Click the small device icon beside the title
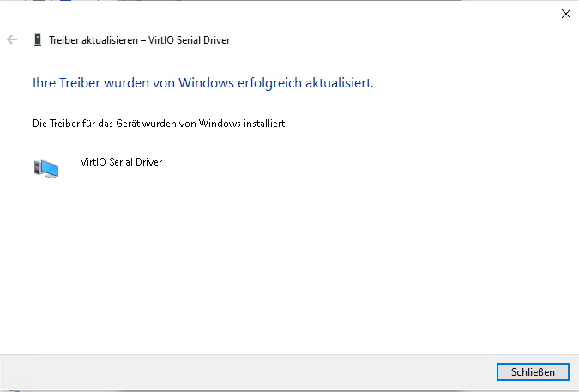Image resolution: width=579 pixels, height=392 pixels. click(37, 39)
